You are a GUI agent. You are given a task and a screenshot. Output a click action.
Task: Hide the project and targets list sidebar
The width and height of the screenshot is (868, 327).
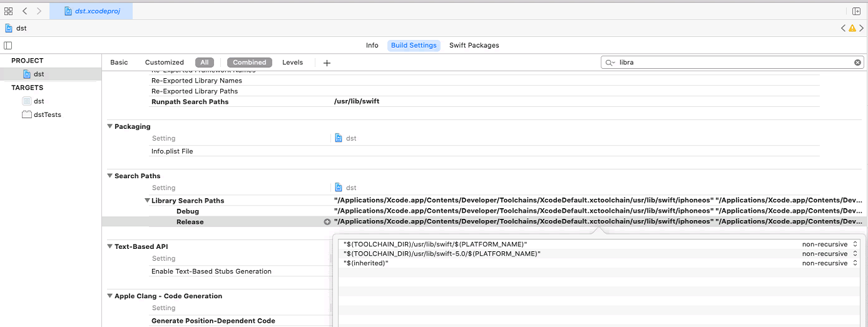(8, 46)
